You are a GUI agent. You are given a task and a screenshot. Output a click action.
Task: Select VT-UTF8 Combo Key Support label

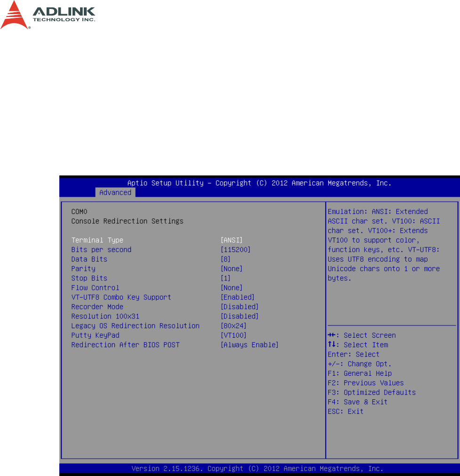point(121,297)
